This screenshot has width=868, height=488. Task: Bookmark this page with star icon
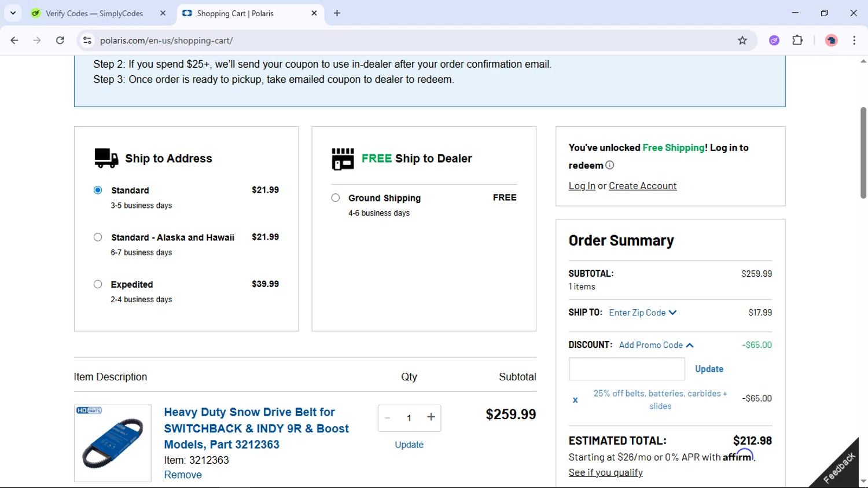(742, 41)
